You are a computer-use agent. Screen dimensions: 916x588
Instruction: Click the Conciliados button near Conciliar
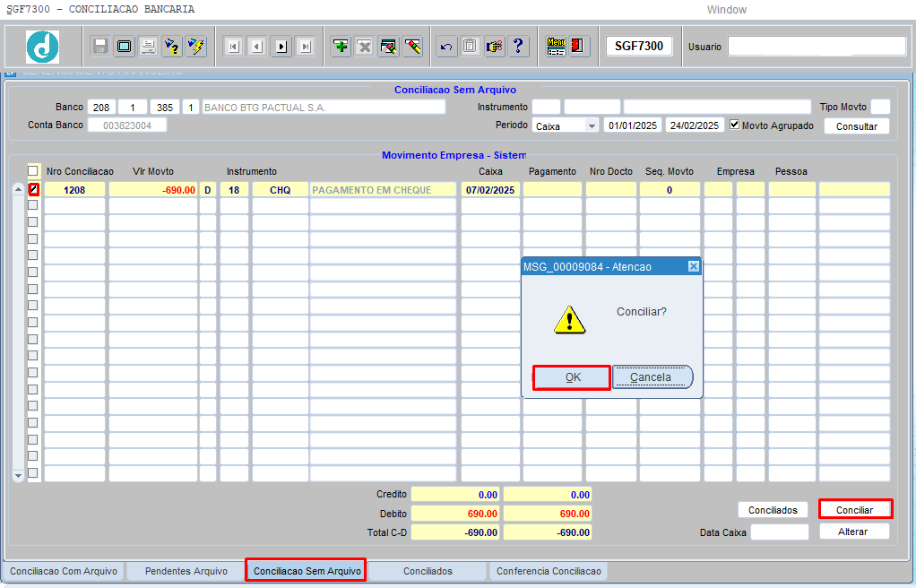tap(773, 510)
